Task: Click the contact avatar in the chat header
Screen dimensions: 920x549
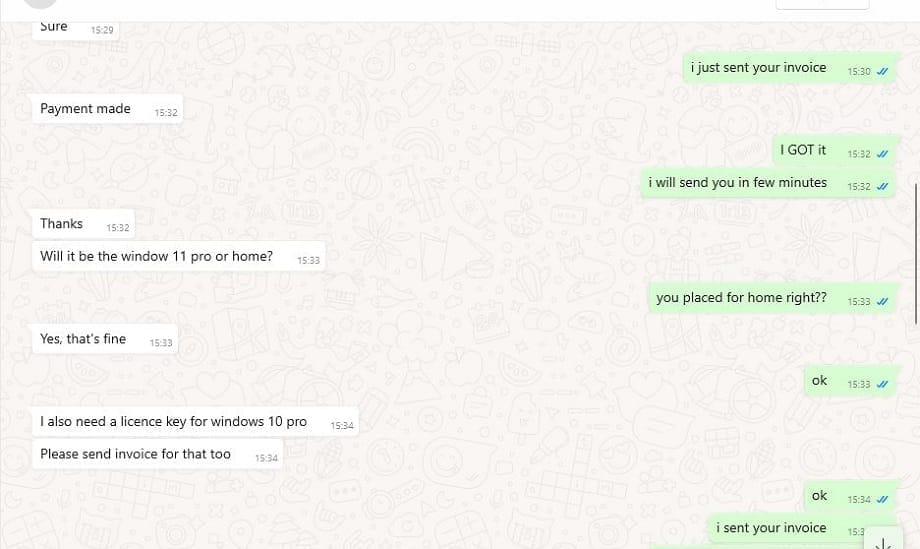Action: click(40, 3)
